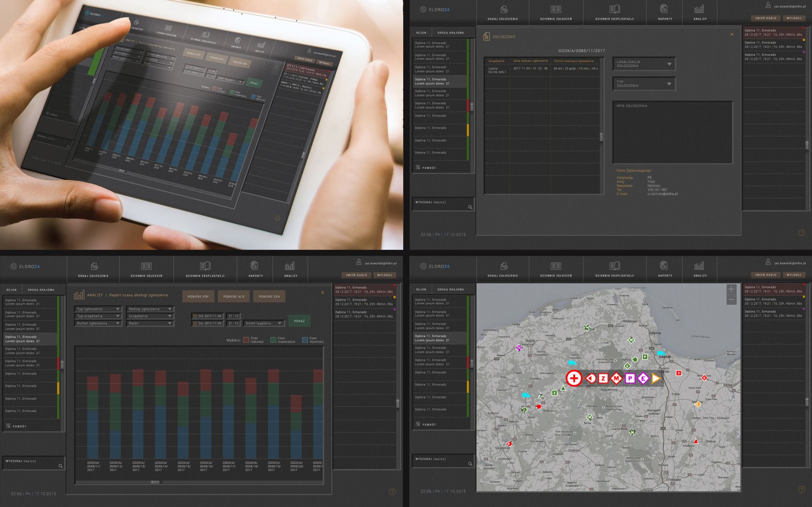Open the Rodzaj zgłoszenia dropdown
Image resolution: width=812 pixels, height=507 pixels.
150,309
